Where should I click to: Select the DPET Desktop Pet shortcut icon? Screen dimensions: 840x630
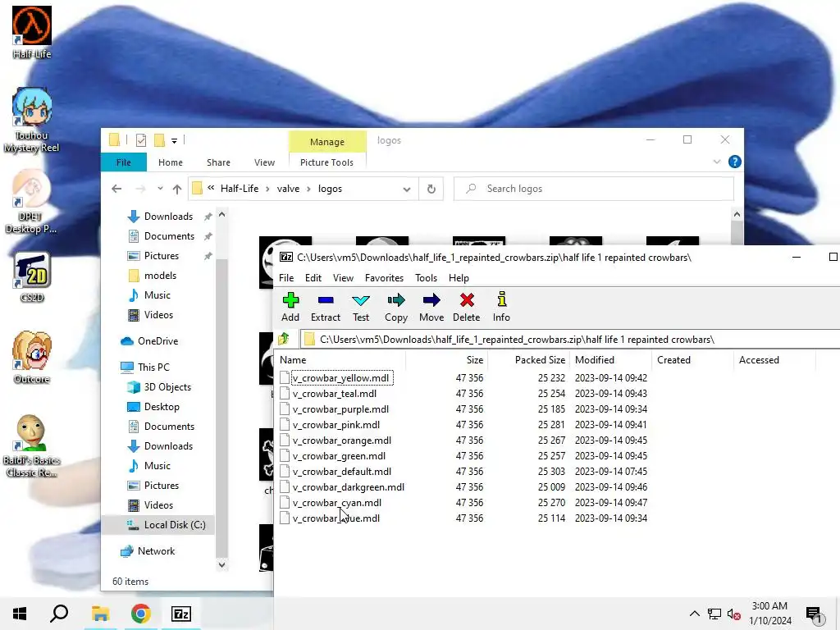[31, 202]
